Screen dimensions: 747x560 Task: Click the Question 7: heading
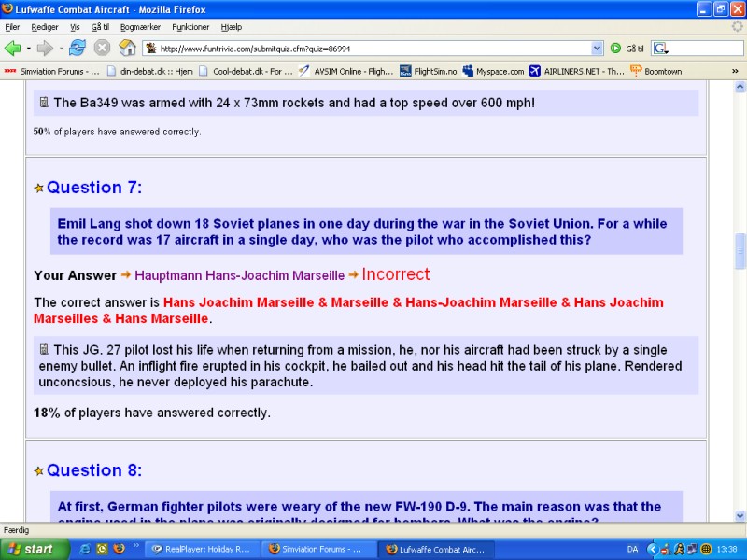pos(94,188)
